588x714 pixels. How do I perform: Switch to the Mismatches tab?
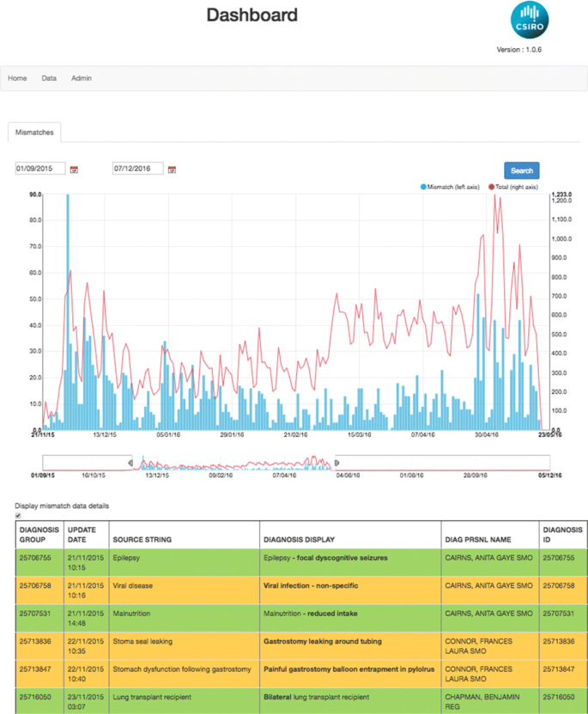tap(35, 132)
